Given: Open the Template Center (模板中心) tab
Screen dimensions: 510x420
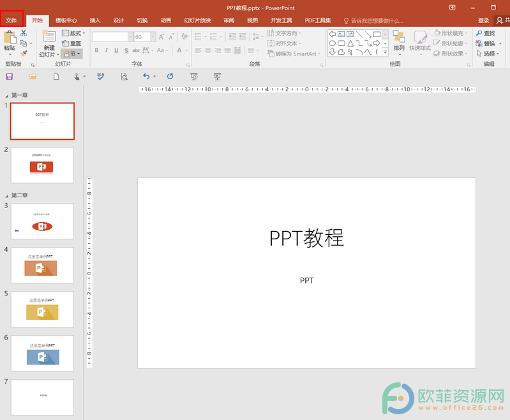Looking at the screenshot, I should (66, 20).
